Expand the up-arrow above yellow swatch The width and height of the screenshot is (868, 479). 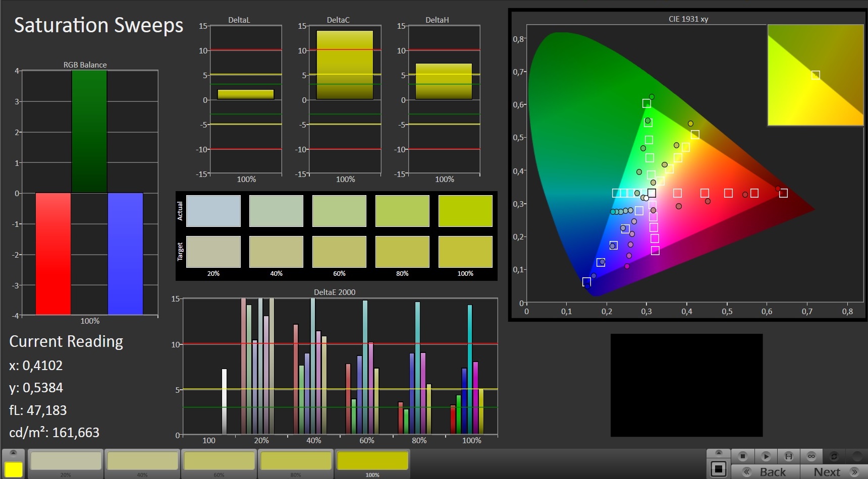(14, 452)
